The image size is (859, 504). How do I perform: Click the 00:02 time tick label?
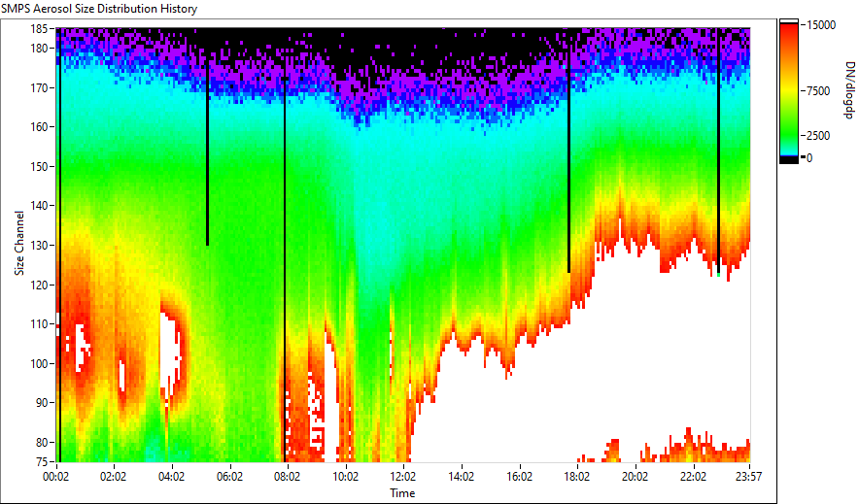click(x=56, y=477)
